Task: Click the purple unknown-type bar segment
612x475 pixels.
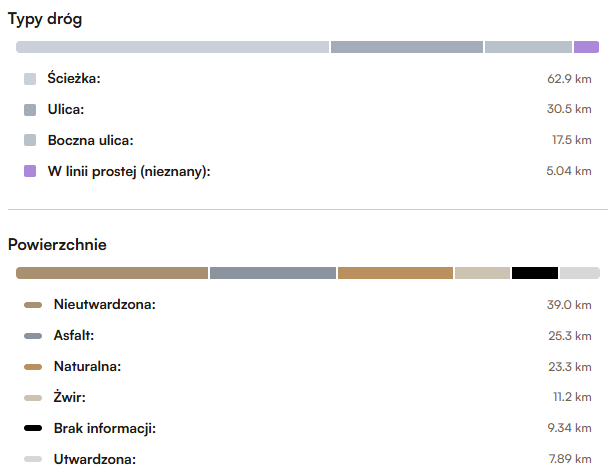Action: click(x=586, y=47)
